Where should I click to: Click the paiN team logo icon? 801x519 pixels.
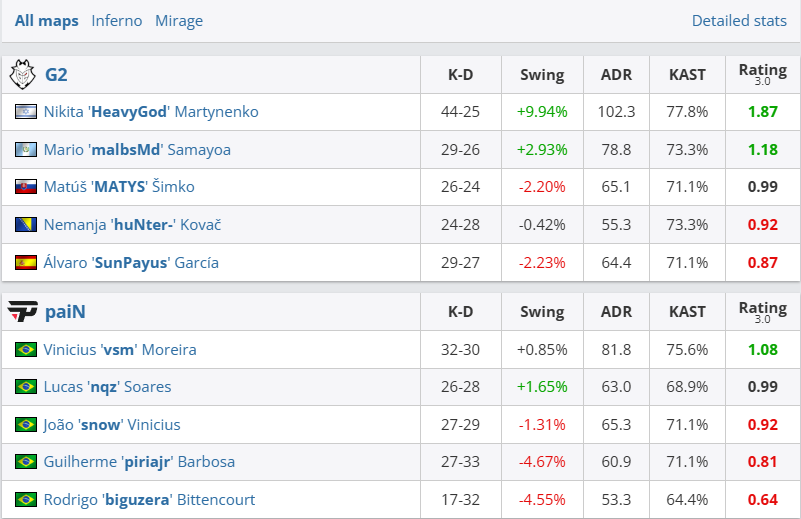click(22, 312)
